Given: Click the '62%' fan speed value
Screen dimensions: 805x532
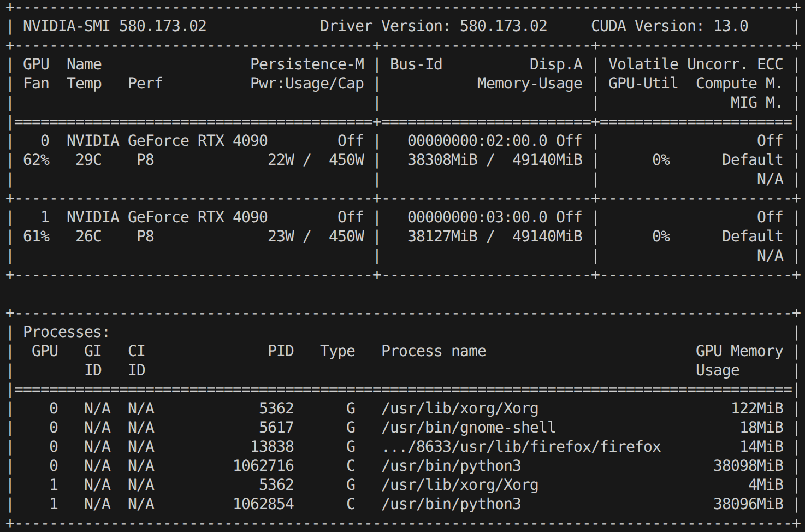Looking at the screenshot, I should 36,160.
